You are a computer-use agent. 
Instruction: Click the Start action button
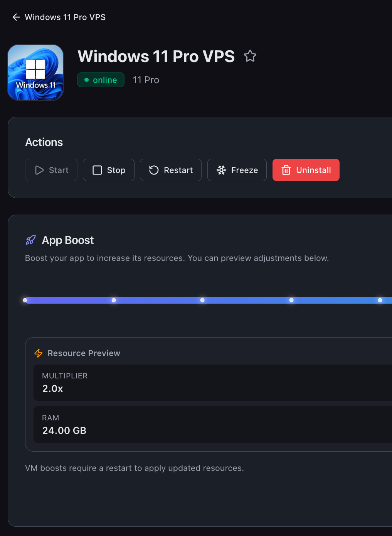point(51,170)
